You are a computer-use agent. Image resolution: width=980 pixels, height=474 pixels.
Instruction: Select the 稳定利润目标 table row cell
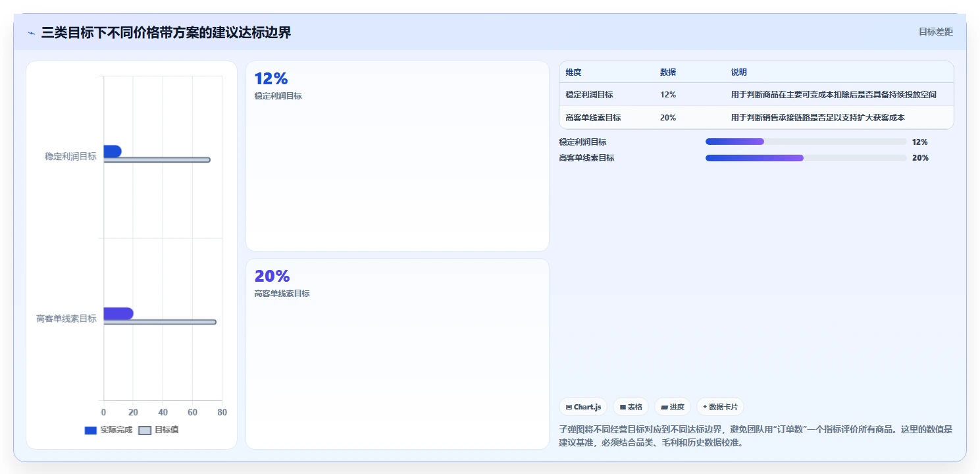tap(589, 95)
